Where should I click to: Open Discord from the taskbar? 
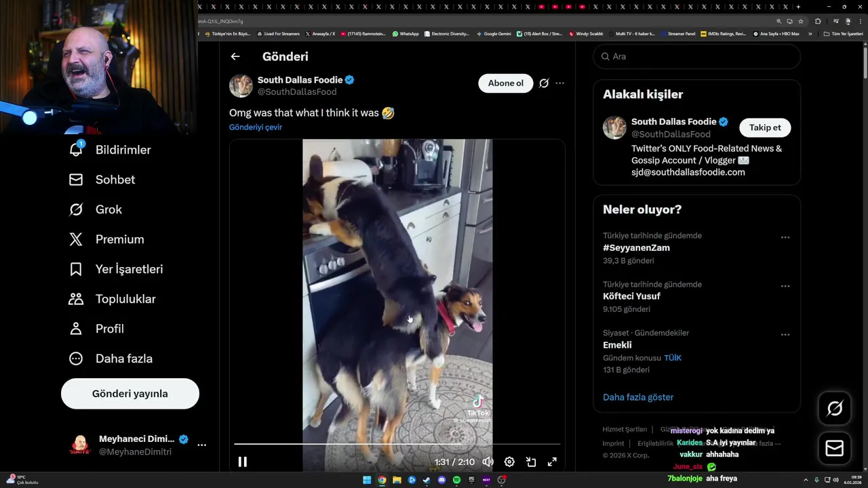pos(441,480)
